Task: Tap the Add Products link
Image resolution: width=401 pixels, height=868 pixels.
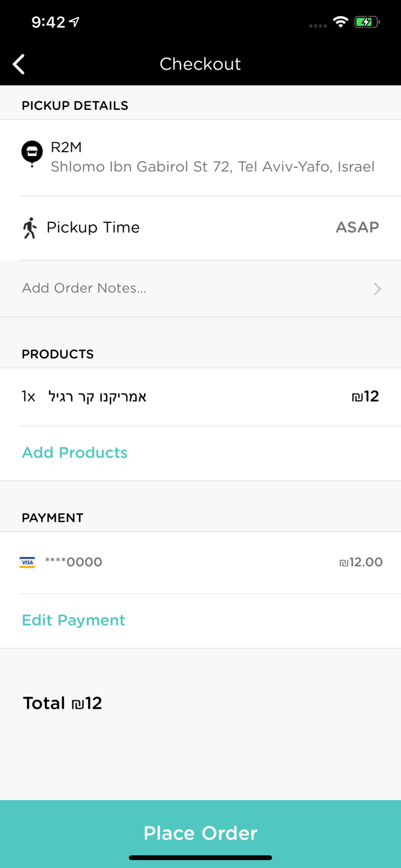Action: [75, 453]
